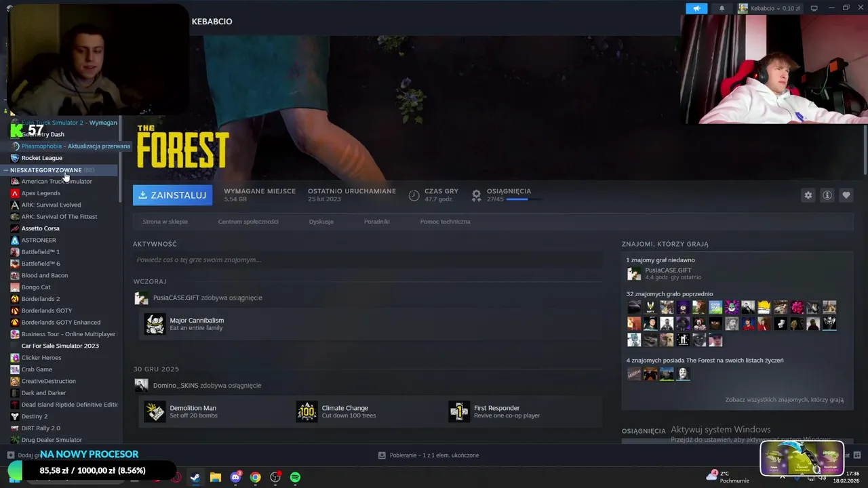The height and width of the screenshot is (488, 868).
Task: Click the Battlefield 6 game icon
Action: click(x=15, y=264)
